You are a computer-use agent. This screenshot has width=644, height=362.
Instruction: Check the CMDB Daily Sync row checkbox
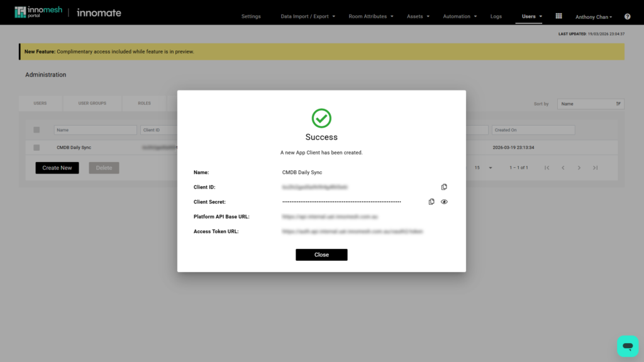[x=36, y=148]
